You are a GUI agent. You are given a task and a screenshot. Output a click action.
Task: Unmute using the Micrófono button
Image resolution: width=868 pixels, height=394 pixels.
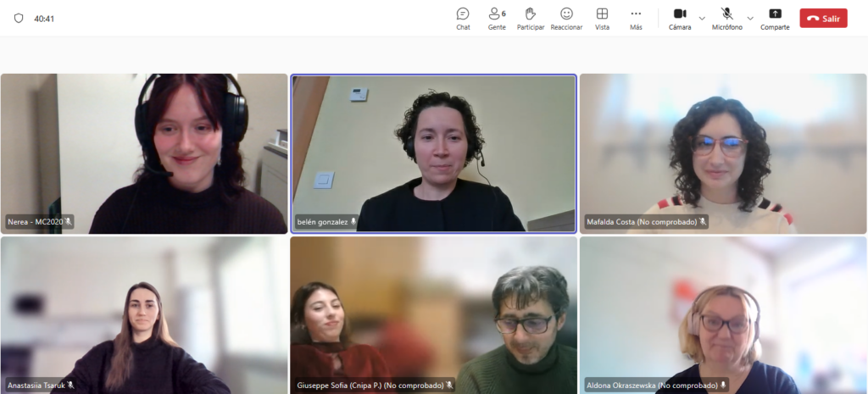pyautogui.click(x=726, y=18)
